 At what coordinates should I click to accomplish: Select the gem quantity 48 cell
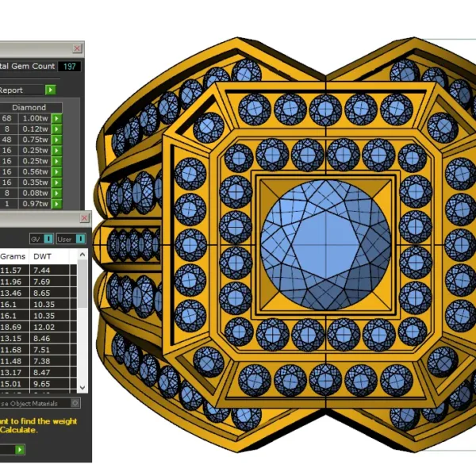[x=7, y=140]
